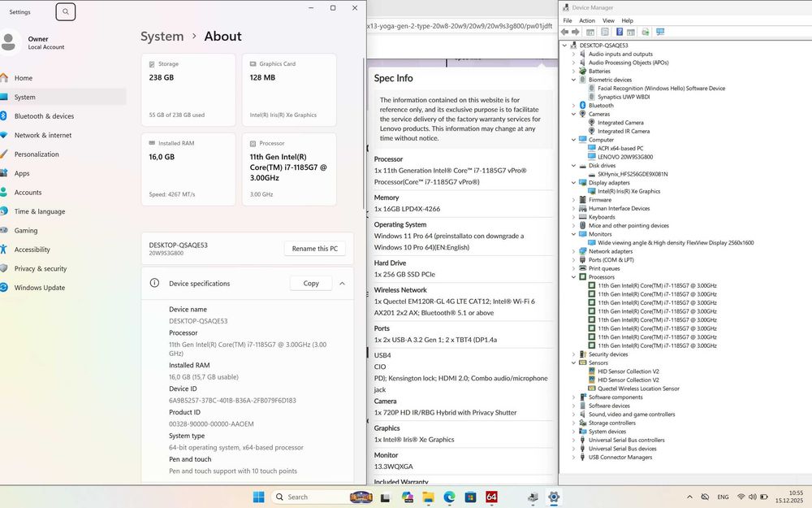Select Synaptics UWP WBDI device
This screenshot has width=812, height=508.
tap(624, 97)
